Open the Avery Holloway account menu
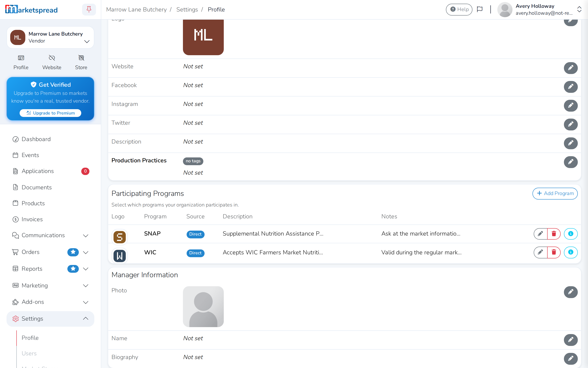Image resolution: width=588 pixels, height=368 pixels. pos(539,9)
